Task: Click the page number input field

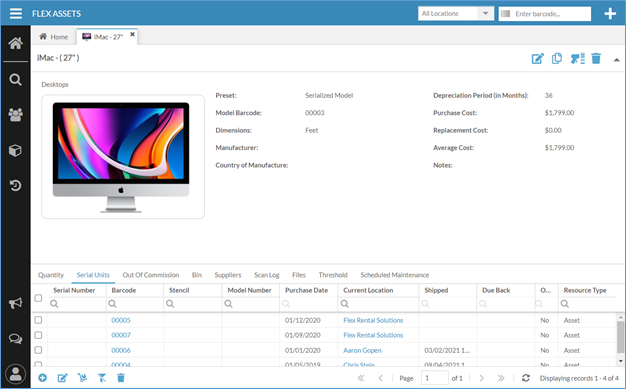Action: coord(434,378)
